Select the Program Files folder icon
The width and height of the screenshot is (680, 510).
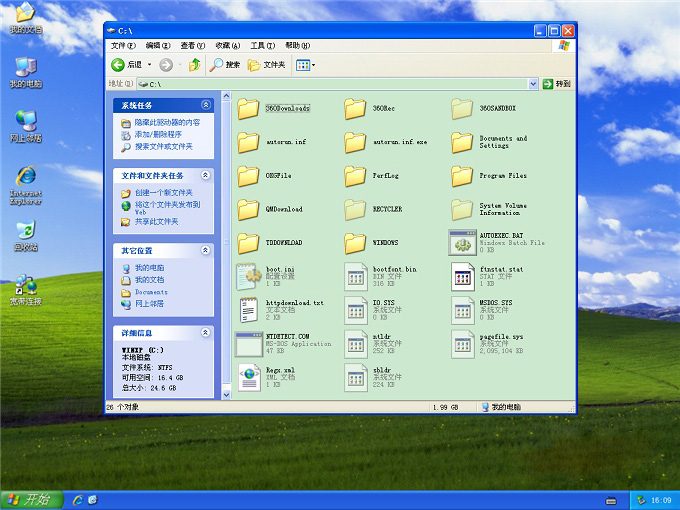pyautogui.click(x=462, y=176)
